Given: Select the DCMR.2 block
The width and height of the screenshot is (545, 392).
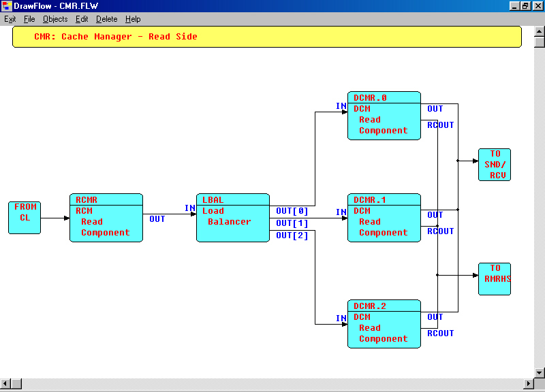Looking at the screenshot, I should click(384, 324).
